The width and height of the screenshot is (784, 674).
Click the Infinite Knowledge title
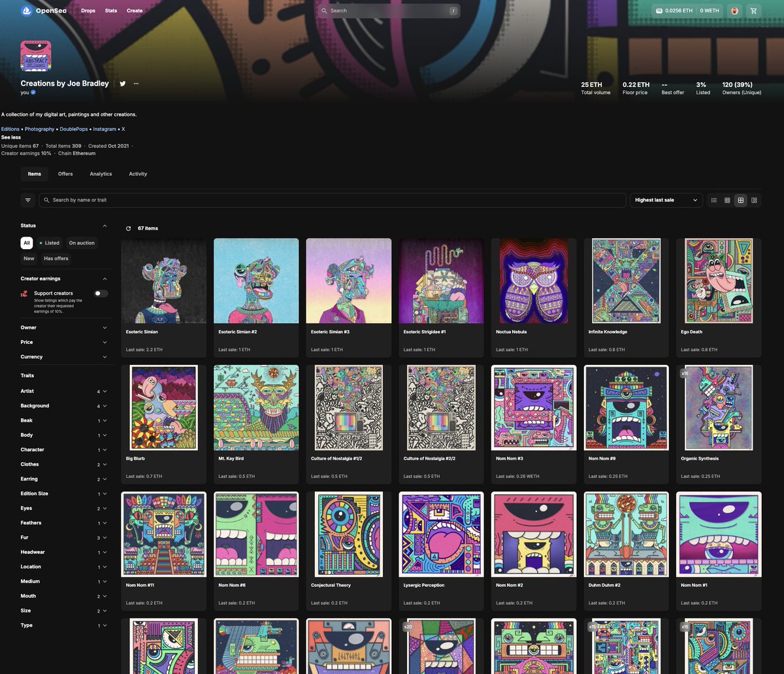[608, 332]
